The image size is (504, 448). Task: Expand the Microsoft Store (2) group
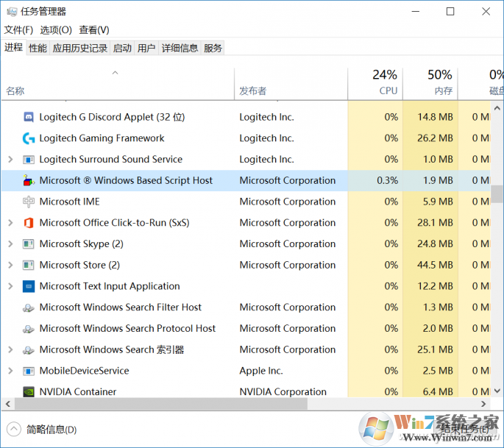tap(10, 265)
